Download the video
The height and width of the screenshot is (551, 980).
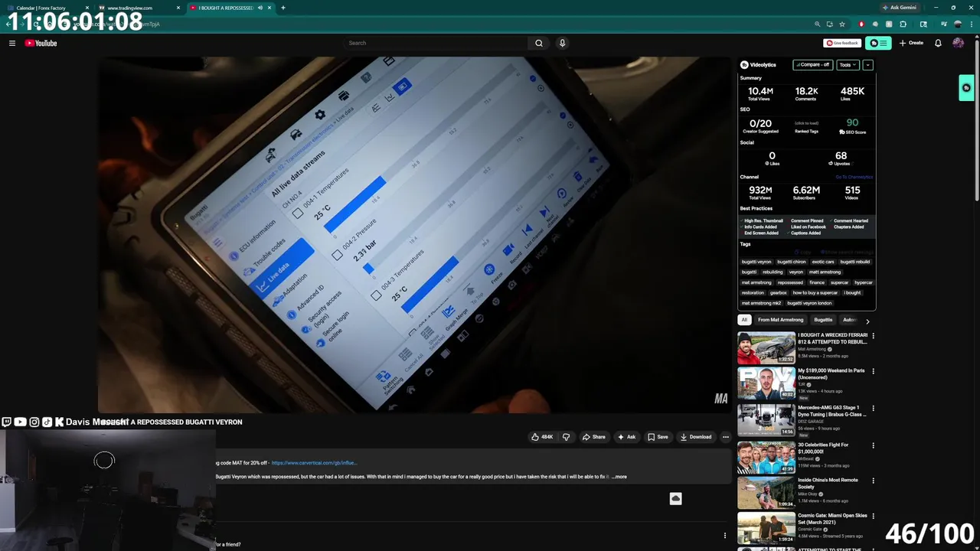(696, 437)
